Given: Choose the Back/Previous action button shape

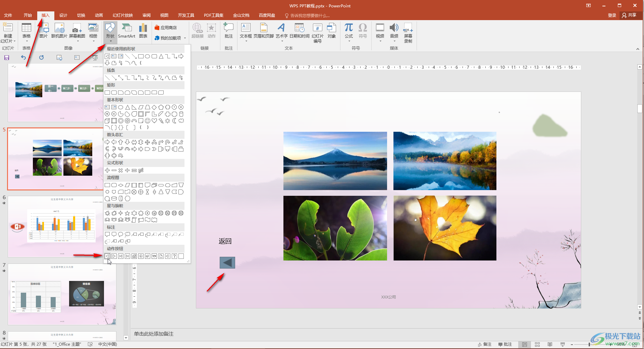Looking at the screenshot, I should (107, 256).
